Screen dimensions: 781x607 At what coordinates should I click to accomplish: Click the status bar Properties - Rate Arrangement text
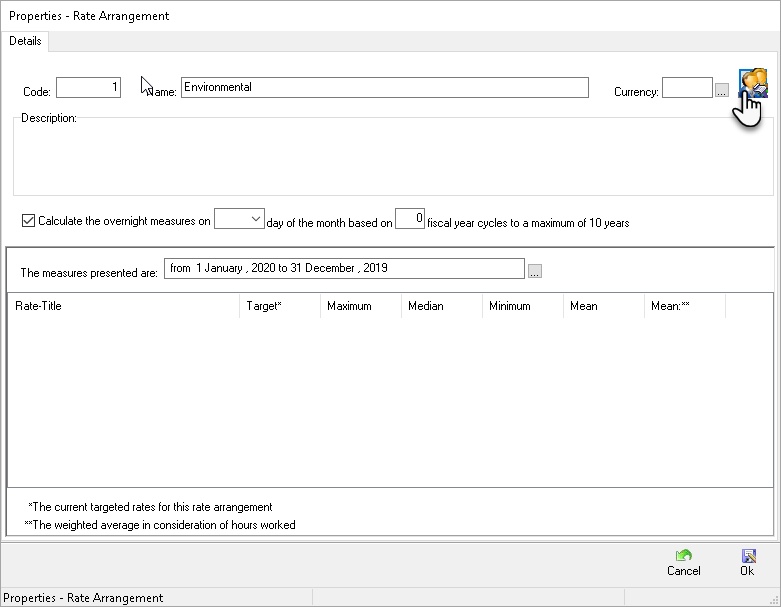pos(83,598)
